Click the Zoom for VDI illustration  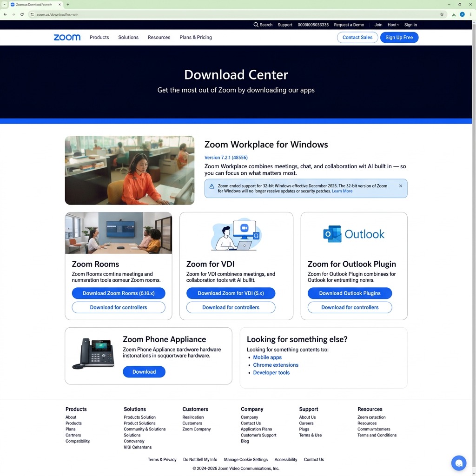coord(236,234)
